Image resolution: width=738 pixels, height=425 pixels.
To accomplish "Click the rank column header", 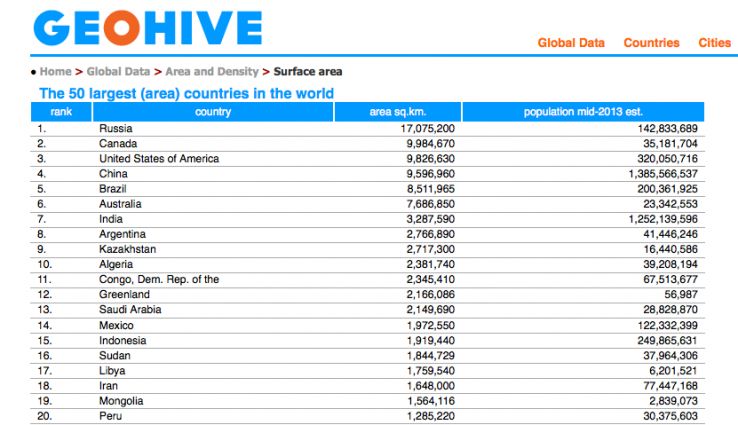I will pyautogui.click(x=62, y=112).
